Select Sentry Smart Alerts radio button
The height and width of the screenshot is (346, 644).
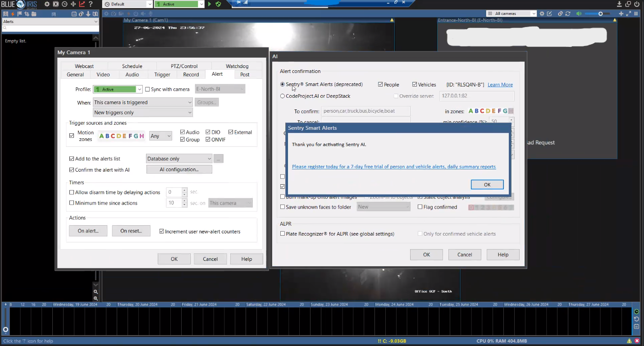pyautogui.click(x=283, y=84)
